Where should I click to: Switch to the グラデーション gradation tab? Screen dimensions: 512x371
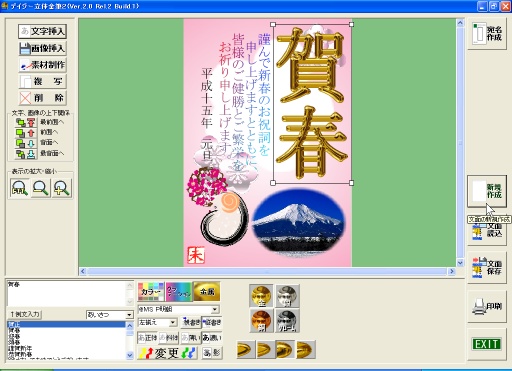[x=179, y=292]
